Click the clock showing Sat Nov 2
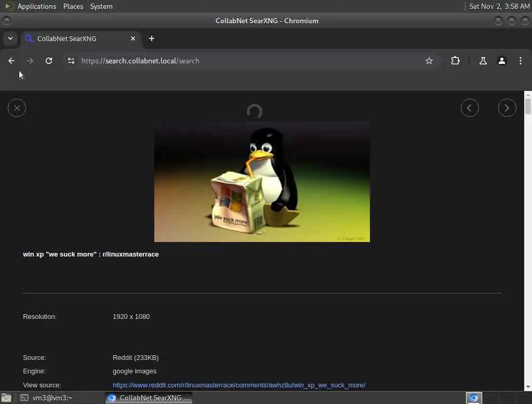The image size is (532, 404). click(499, 6)
